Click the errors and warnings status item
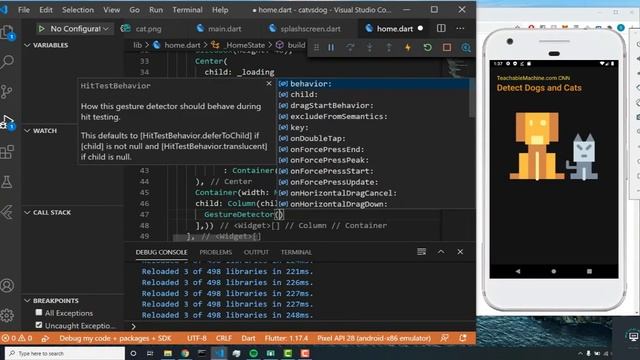 (x=17, y=338)
